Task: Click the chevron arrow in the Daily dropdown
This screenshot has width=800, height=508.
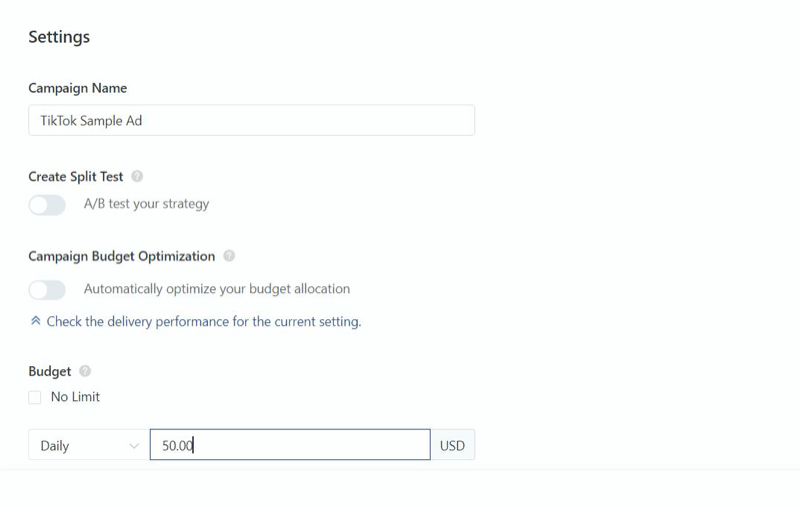Action: pos(134,446)
